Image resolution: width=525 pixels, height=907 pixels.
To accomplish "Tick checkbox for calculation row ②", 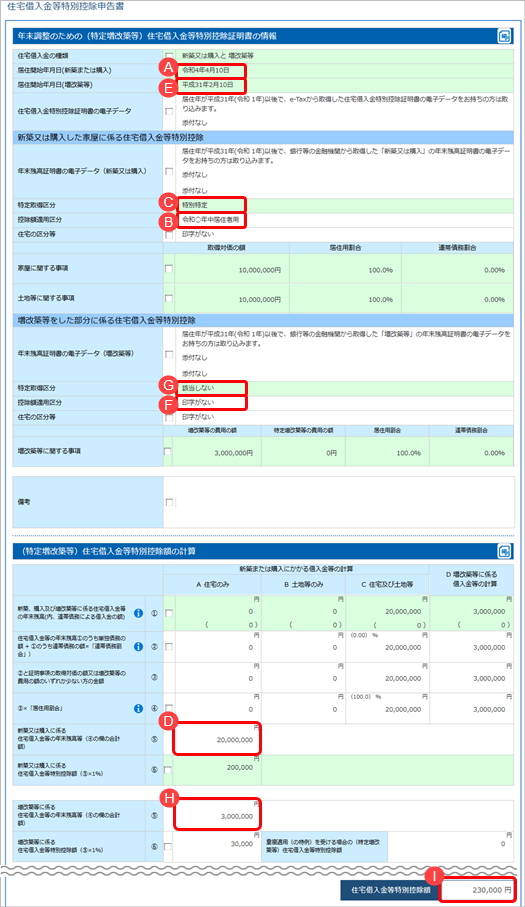I will pos(169,647).
